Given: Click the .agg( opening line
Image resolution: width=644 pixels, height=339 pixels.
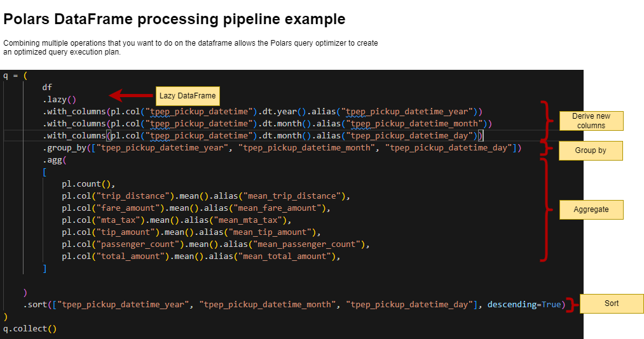Looking at the screenshot, I should pyautogui.click(x=55, y=160).
